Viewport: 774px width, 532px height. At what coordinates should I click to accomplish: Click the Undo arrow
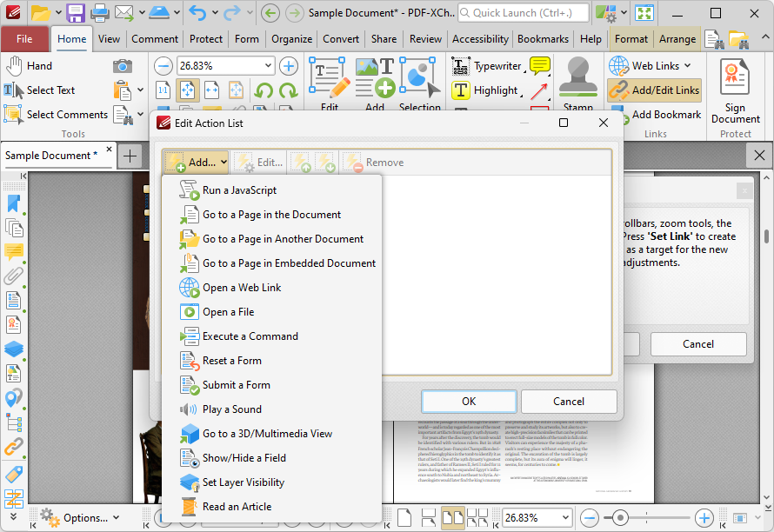tap(197, 13)
